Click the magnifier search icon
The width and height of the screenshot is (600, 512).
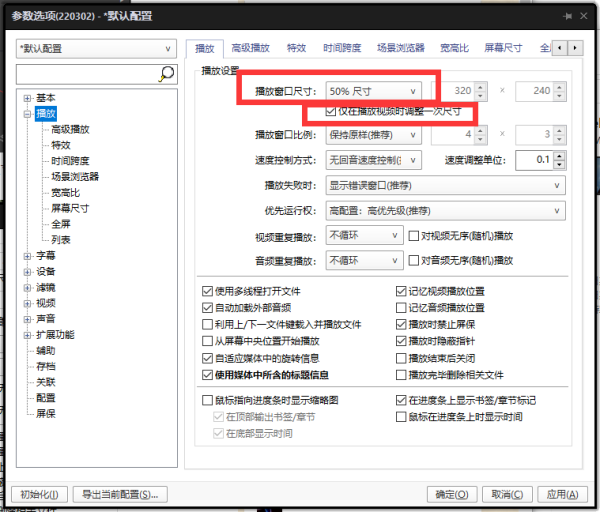pyautogui.click(x=167, y=73)
